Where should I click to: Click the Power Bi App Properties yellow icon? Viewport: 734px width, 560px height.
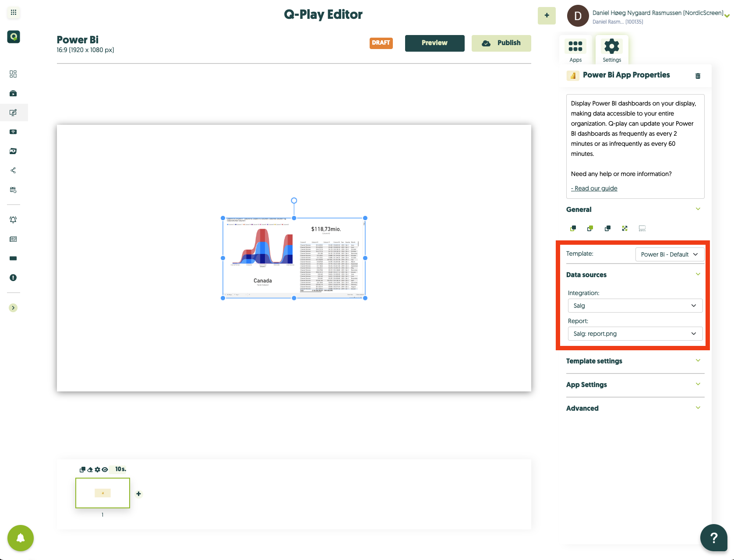(x=572, y=75)
